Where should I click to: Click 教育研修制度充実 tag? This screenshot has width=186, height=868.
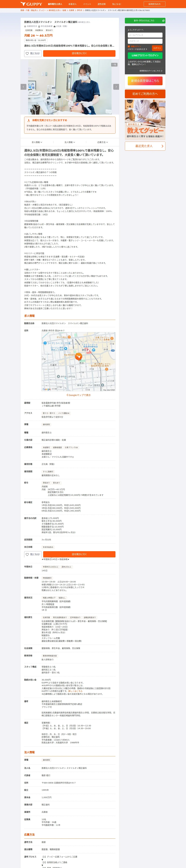click(50, 656)
